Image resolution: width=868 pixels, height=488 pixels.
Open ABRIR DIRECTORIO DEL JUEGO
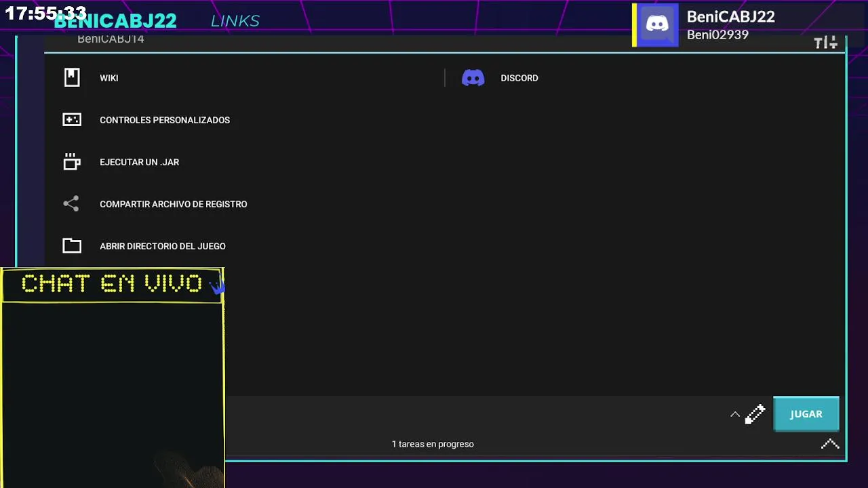point(163,246)
